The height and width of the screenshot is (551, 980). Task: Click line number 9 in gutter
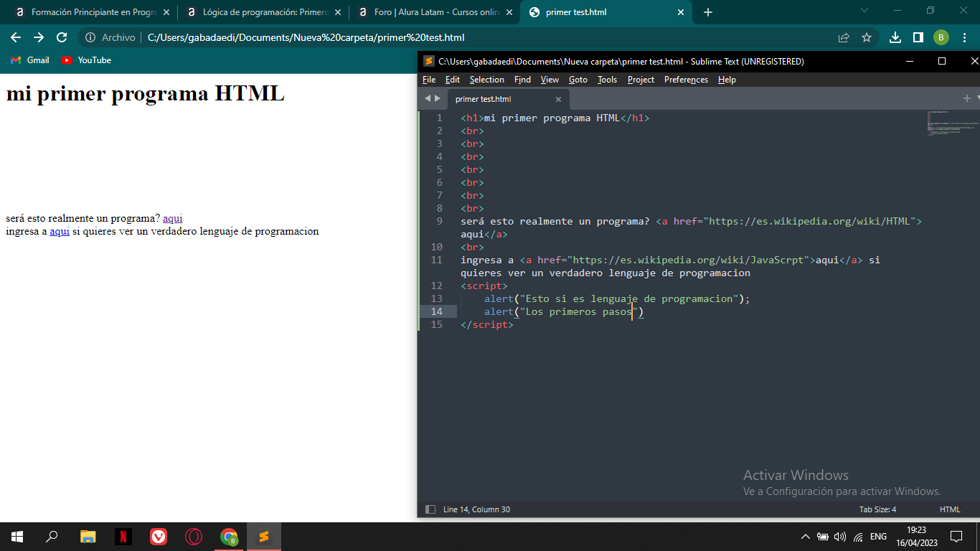point(439,221)
